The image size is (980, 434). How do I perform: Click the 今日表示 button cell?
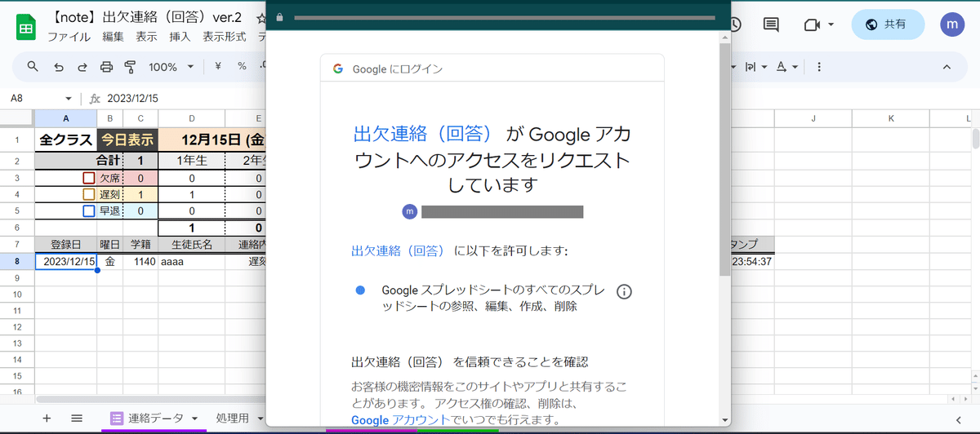[127, 139]
